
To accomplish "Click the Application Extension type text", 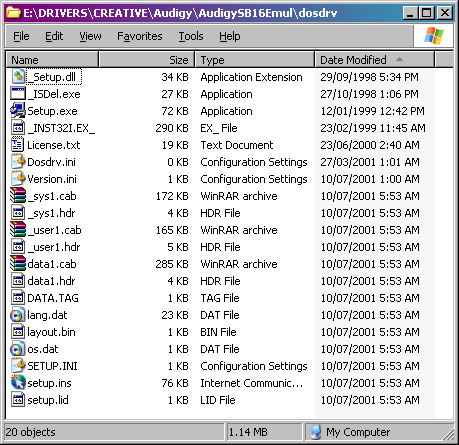I will click(251, 77).
